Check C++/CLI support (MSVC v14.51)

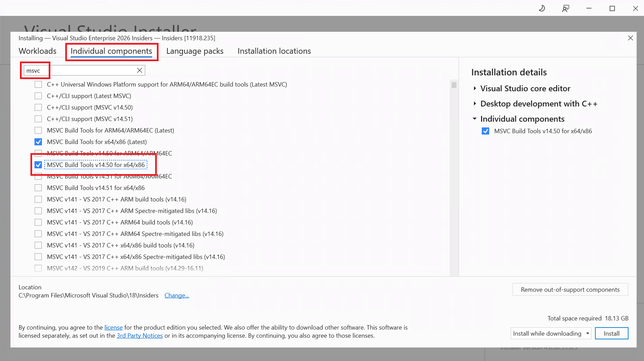point(38,119)
